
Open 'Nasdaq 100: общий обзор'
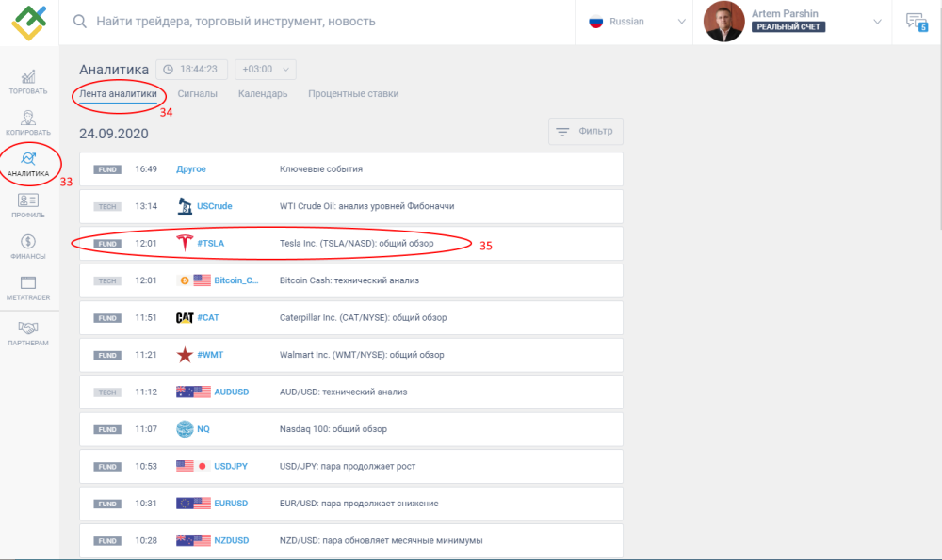(333, 429)
